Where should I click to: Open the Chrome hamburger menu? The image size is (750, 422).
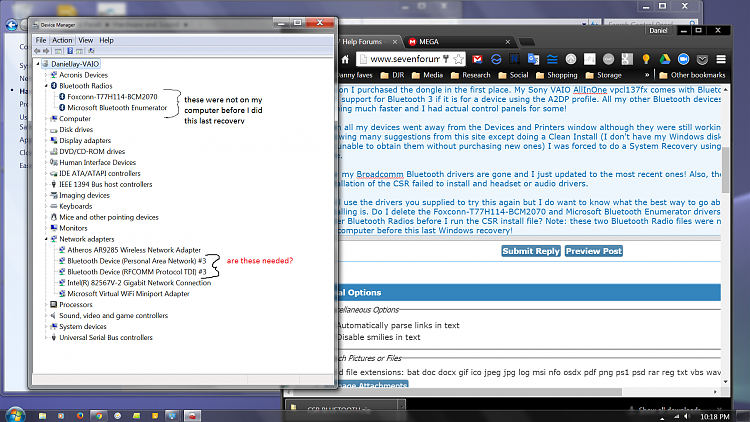click(x=721, y=59)
